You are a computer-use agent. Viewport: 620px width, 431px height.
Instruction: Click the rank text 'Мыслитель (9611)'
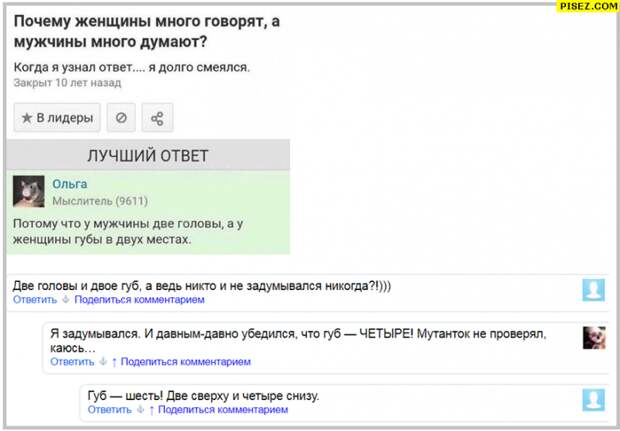[100, 201]
